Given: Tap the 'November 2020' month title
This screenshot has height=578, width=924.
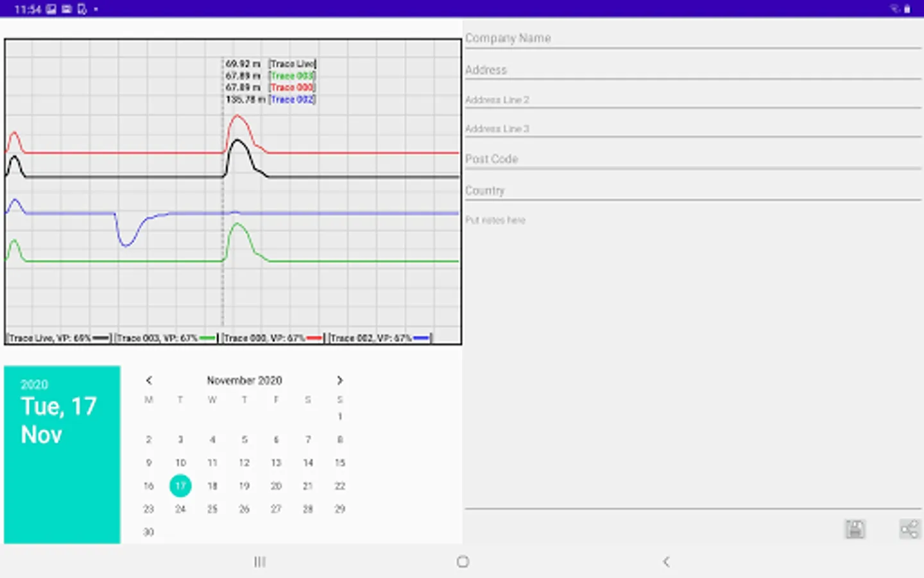Looking at the screenshot, I should tap(244, 380).
